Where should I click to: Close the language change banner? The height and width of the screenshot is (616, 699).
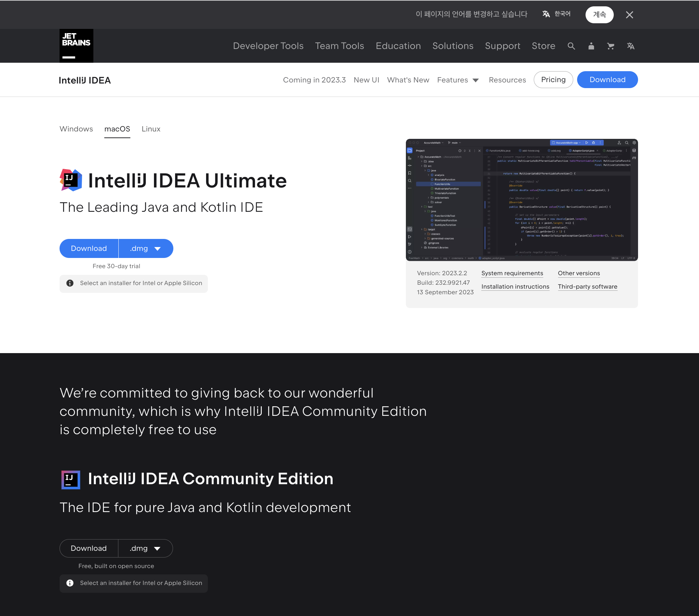pyautogui.click(x=629, y=15)
